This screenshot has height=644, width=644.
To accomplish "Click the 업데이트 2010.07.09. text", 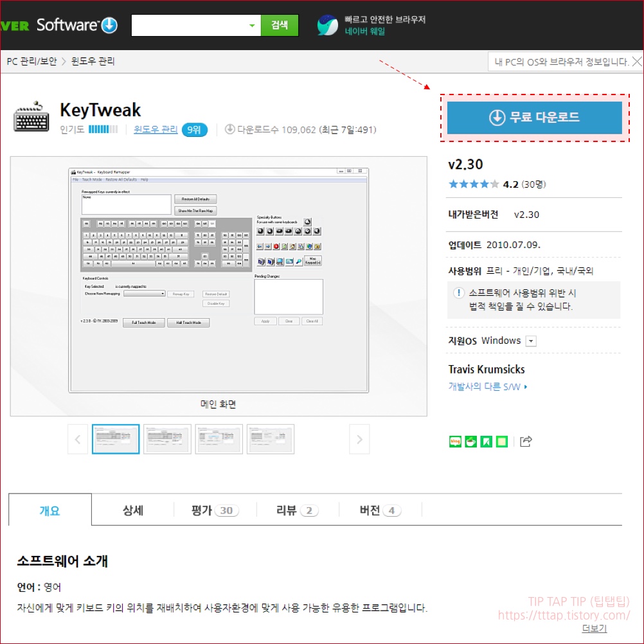I will tap(494, 245).
